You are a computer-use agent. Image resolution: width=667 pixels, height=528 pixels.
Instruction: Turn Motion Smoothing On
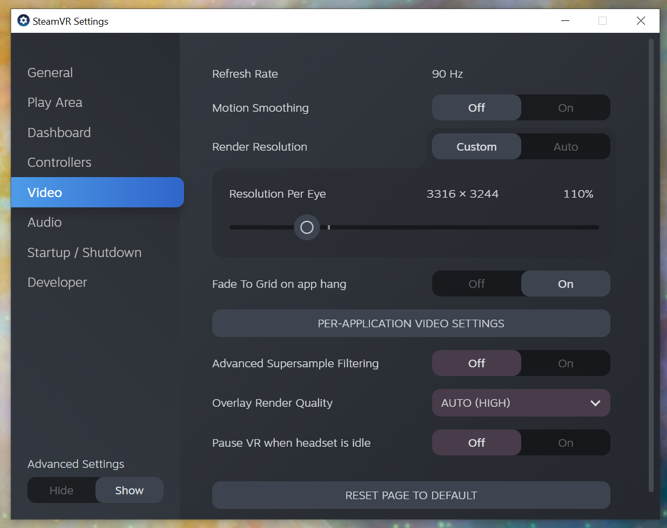coord(565,108)
